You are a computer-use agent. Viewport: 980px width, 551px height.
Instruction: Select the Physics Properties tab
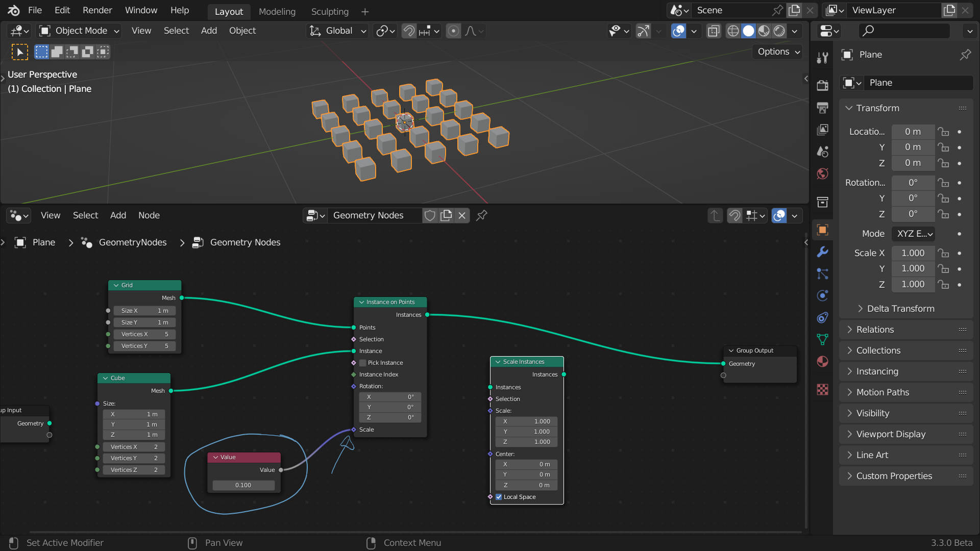[823, 295]
